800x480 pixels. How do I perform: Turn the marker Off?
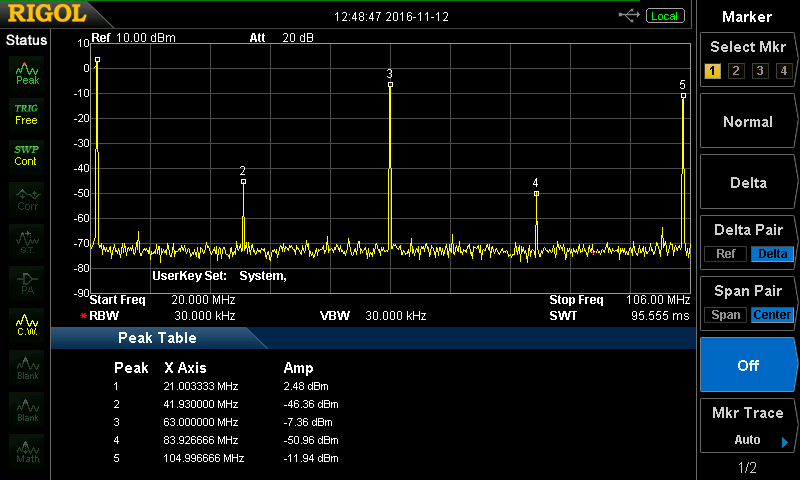(x=748, y=365)
